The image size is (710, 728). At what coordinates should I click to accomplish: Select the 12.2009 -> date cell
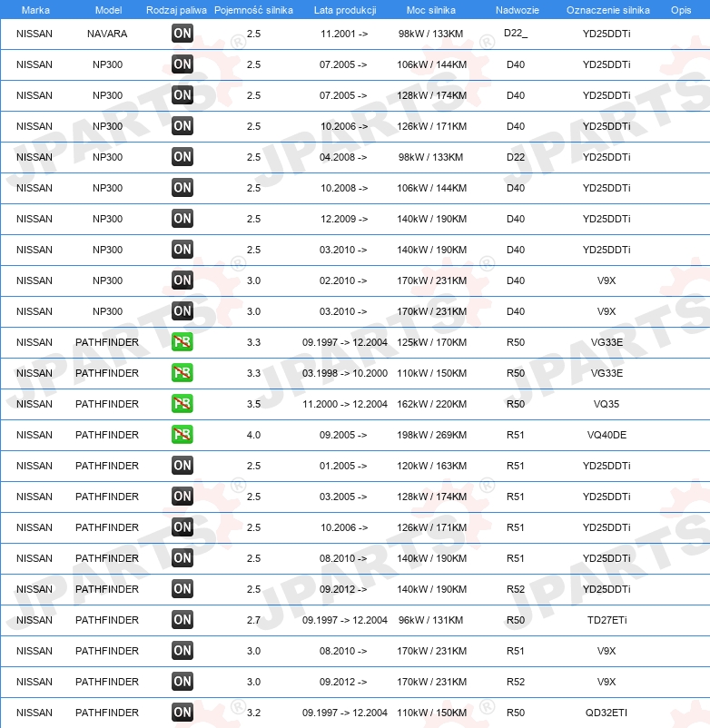[x=344, y=219]
